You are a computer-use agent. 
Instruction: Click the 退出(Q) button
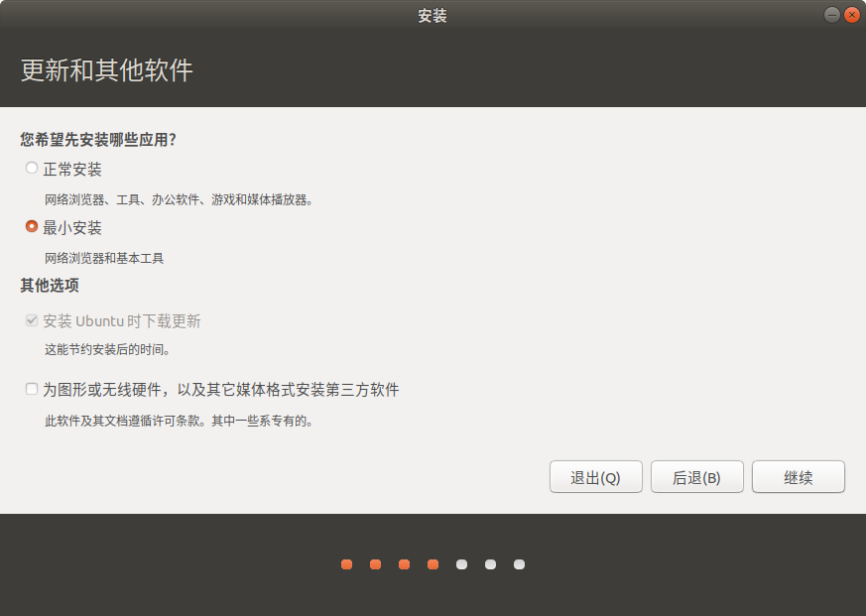point(596,477)
